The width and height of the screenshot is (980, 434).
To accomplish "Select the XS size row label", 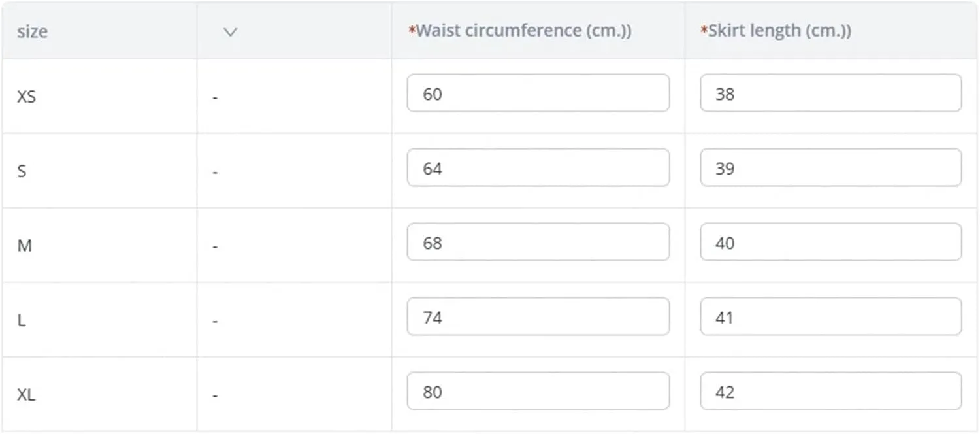I will (26, 97).
